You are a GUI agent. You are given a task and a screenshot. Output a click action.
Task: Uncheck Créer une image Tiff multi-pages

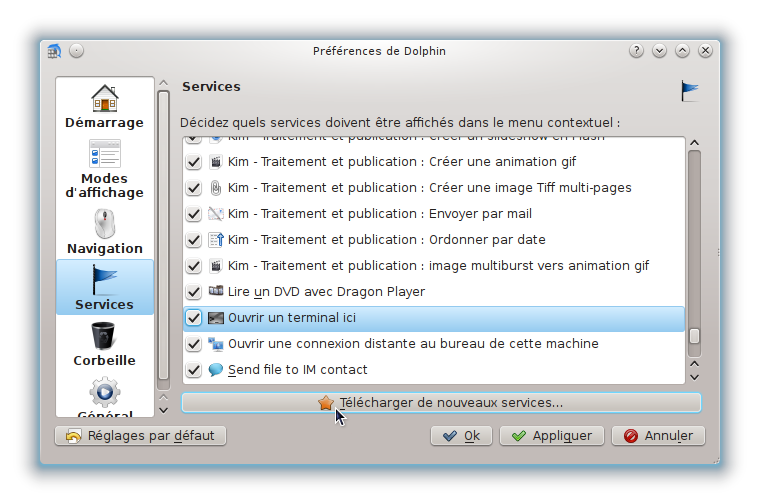click(x=193, y=188)
